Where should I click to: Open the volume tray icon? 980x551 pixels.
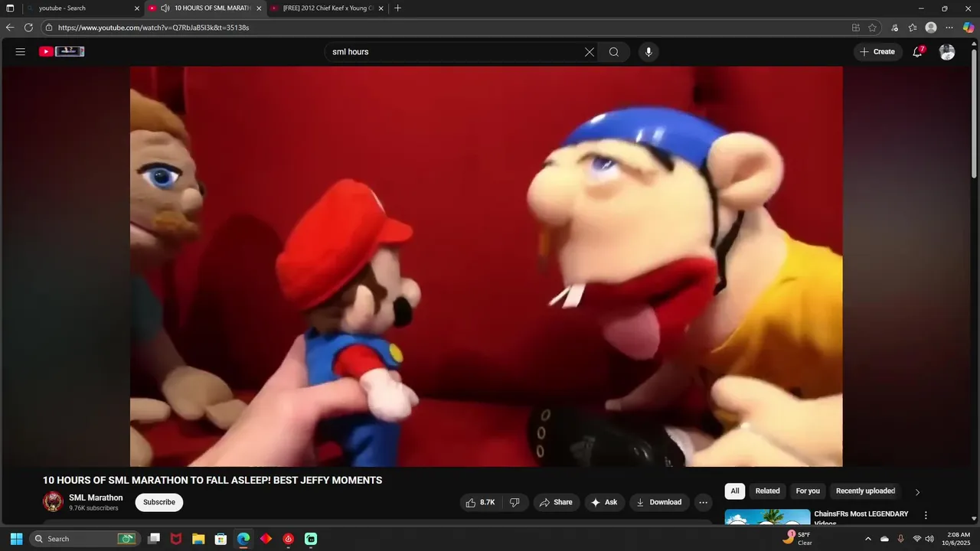tap(929, 539)
